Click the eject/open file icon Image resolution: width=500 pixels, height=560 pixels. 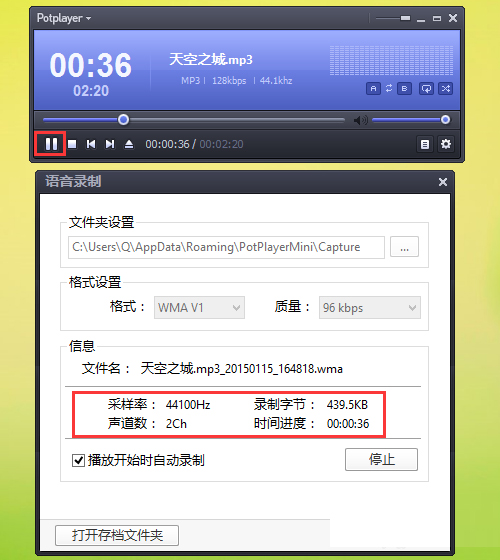[x=129, y=144]
